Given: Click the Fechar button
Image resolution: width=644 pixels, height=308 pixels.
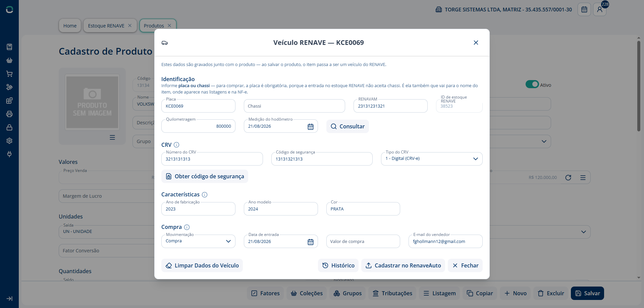Looking at the screenshot, I should pos(465,265).
